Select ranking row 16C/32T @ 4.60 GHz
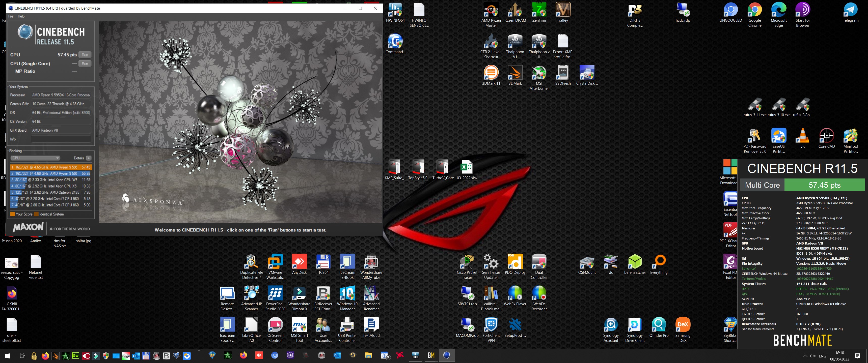Image resolution: width=868 pixels, height=363 pixels. pyautogui.click(x=50, y=173)
